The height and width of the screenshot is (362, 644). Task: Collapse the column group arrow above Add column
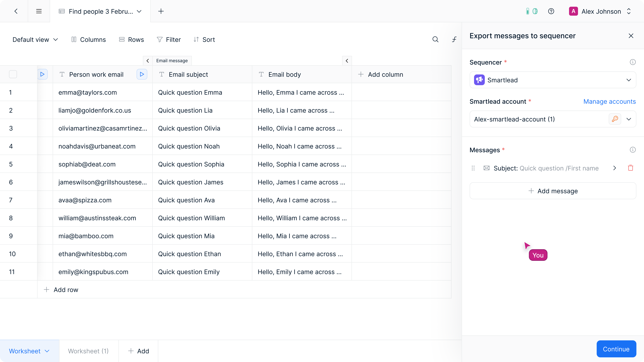click(347, 61)
